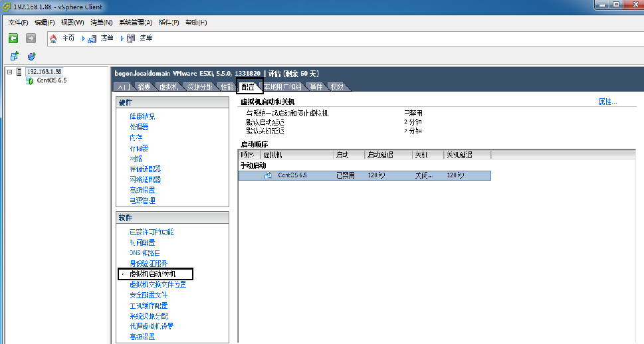Viewport: 644px width, 344px height.
Task: Click the 顺序 column header
Action: (x=249, y=155)
